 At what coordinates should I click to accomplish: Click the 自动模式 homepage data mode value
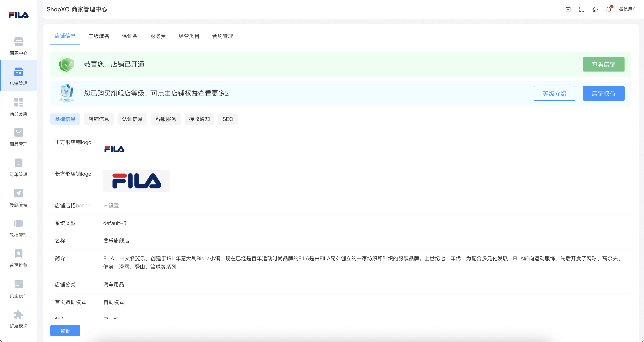(114, 302)
